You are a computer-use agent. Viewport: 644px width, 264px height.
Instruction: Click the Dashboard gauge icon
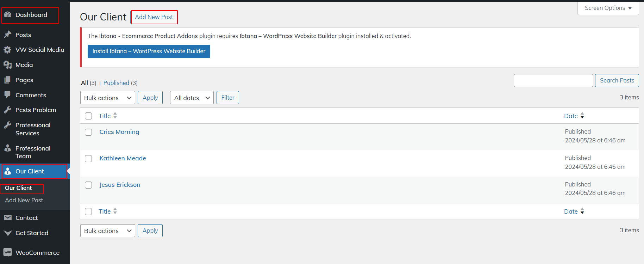tap(7, 15)
